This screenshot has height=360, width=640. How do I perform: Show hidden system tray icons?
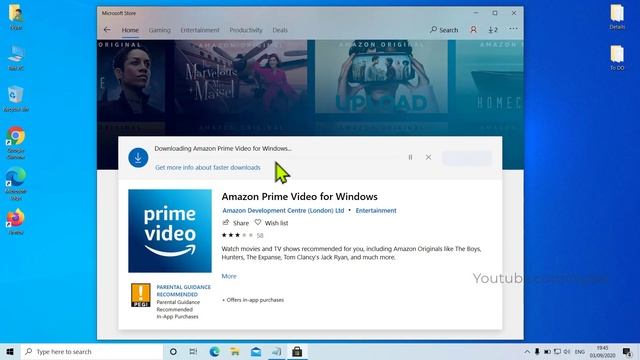(527, 351)
